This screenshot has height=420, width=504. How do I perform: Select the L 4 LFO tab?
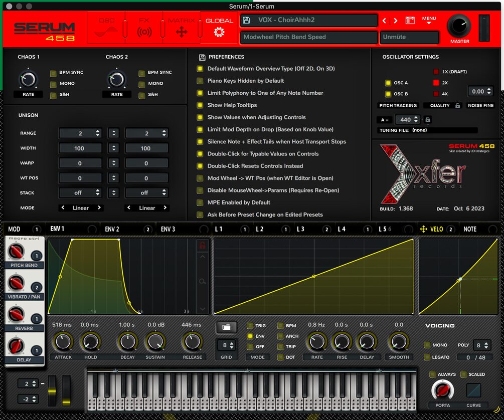[342, 229]
